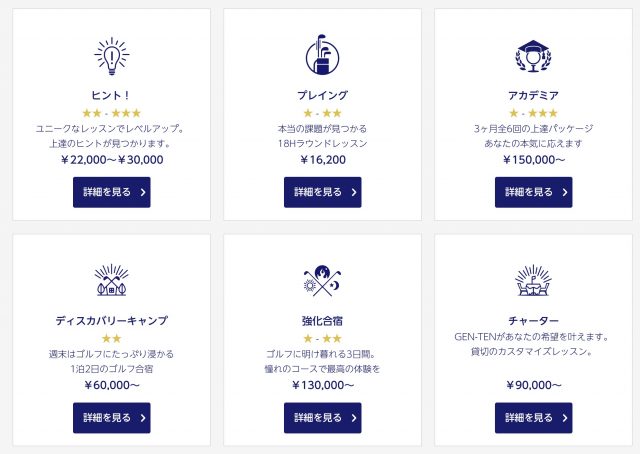View details of ディスカバリーキャンプ

[x=111, y=418]
